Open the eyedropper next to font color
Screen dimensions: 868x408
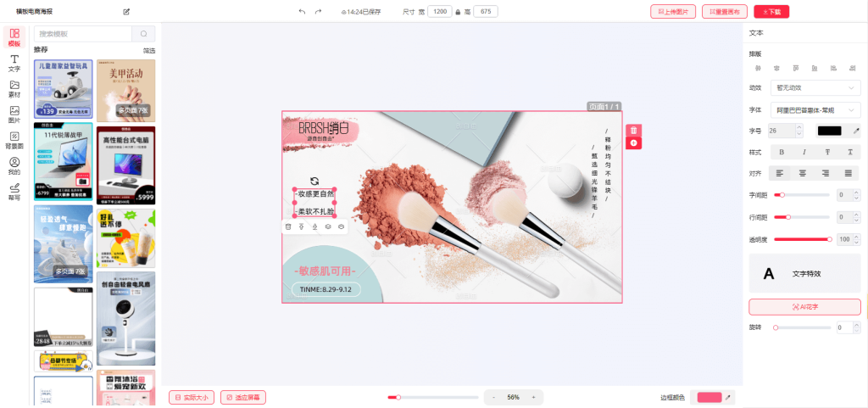point(855,131)
